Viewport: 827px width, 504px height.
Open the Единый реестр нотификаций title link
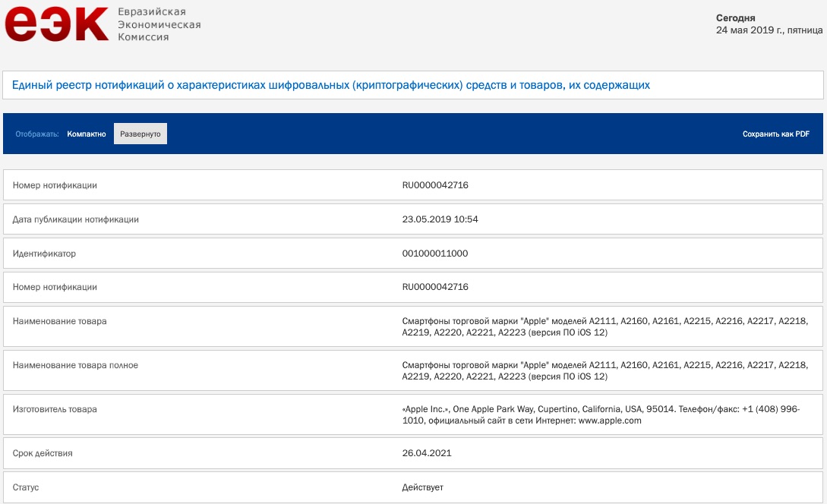[330, 85]
